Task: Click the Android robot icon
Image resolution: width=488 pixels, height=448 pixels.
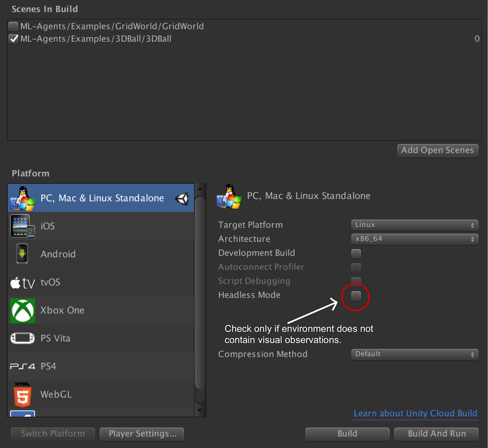Action: (x=22, y=254)
